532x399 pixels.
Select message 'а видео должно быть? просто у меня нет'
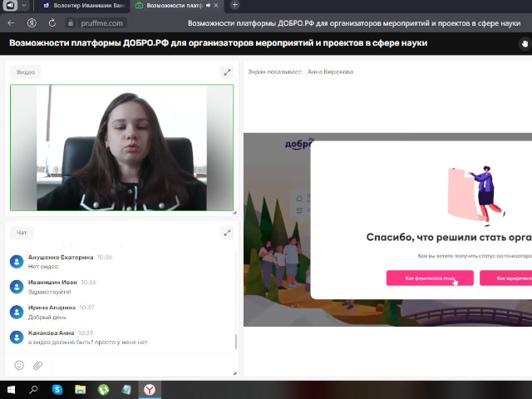point(88,342)
